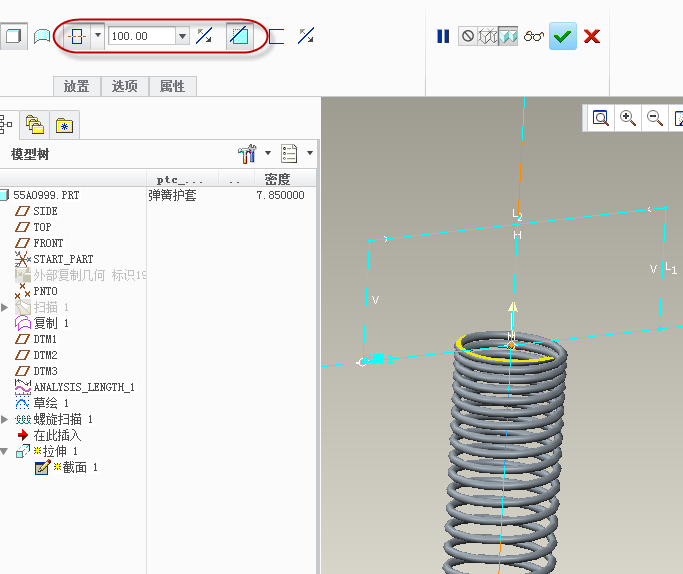Select the extrude as surface icon
The image size is (683, 574).
42,36
